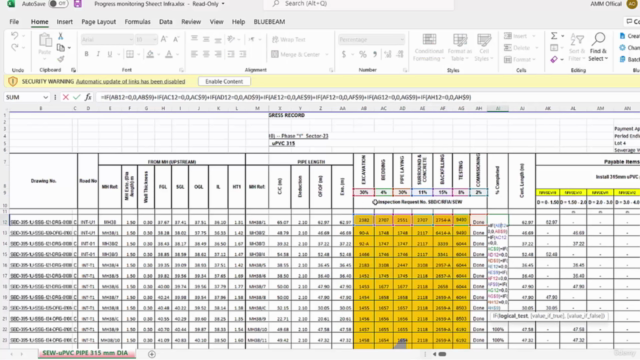
Task: Click Increase Font Size icon
Action: click(164, 40)
